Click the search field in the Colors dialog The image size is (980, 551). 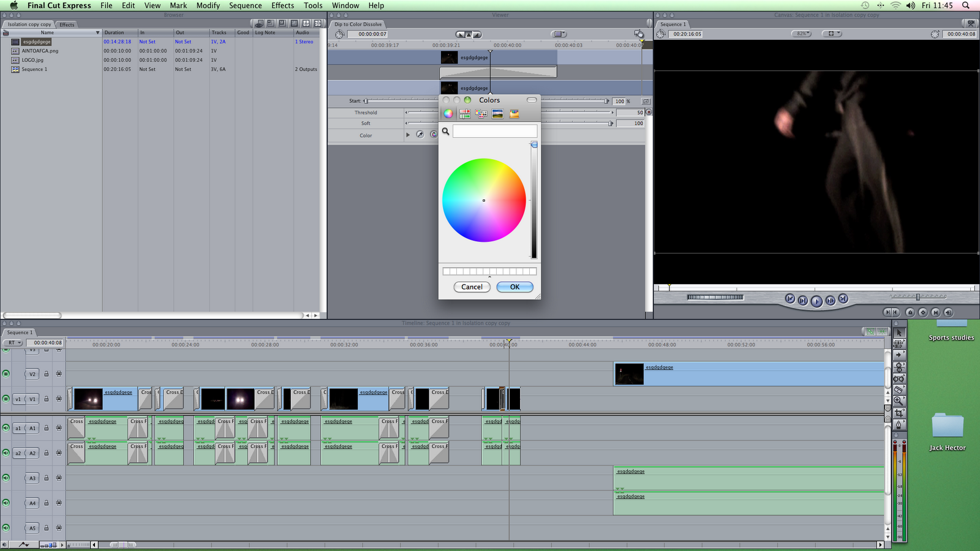click(x=495, y=131)
